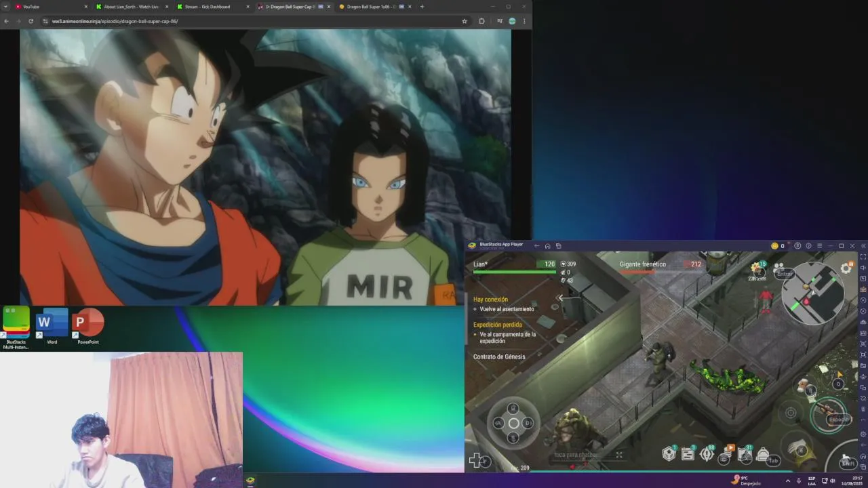Screen dimensions: 868x488
Task: Show hidden system tray icons
Action: pos(787,481)
